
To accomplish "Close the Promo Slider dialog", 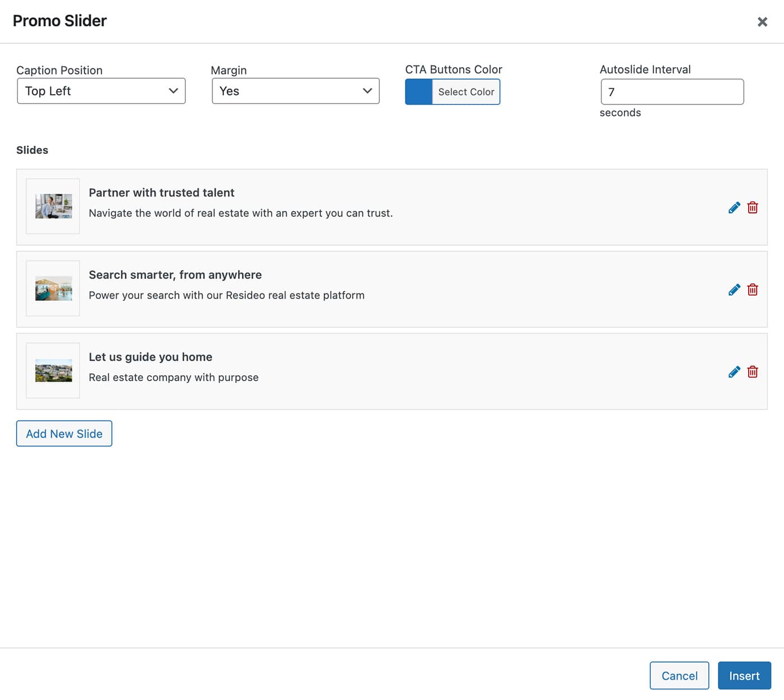I will pyautogui.click(x=762, y=22).
